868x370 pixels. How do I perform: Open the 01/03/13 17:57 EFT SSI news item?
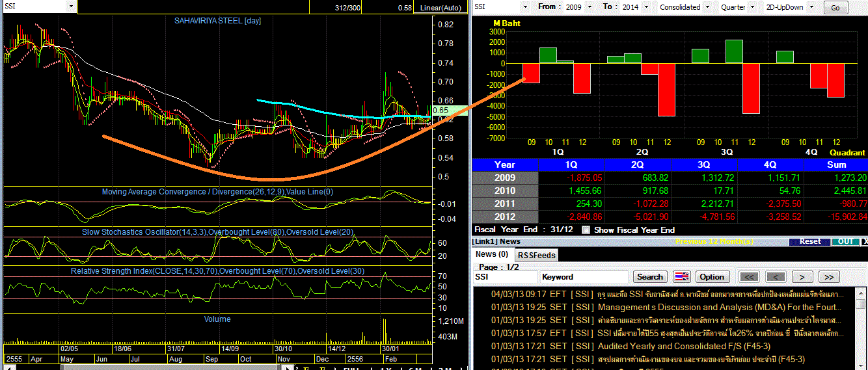(x=667, y=333)
